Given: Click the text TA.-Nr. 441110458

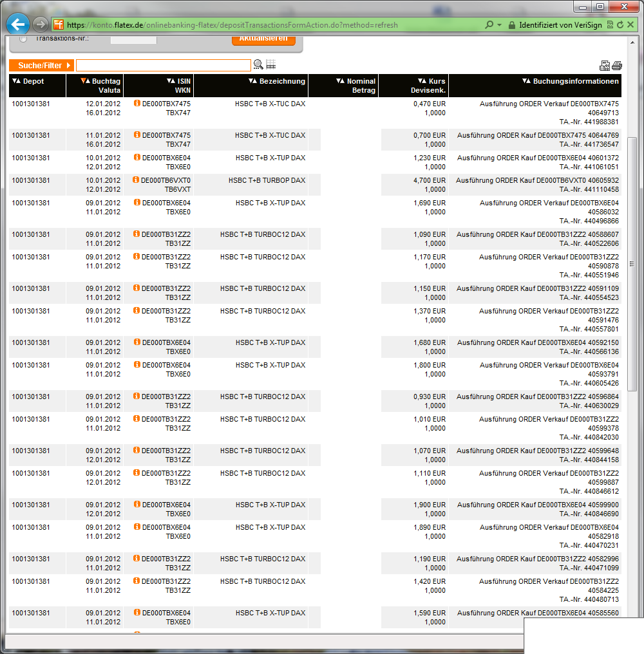Looking at the screenshot, I should 589,189.
